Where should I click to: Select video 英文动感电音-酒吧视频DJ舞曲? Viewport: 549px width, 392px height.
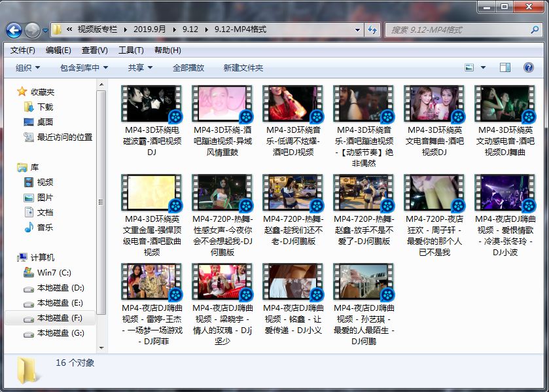(505, 120)
